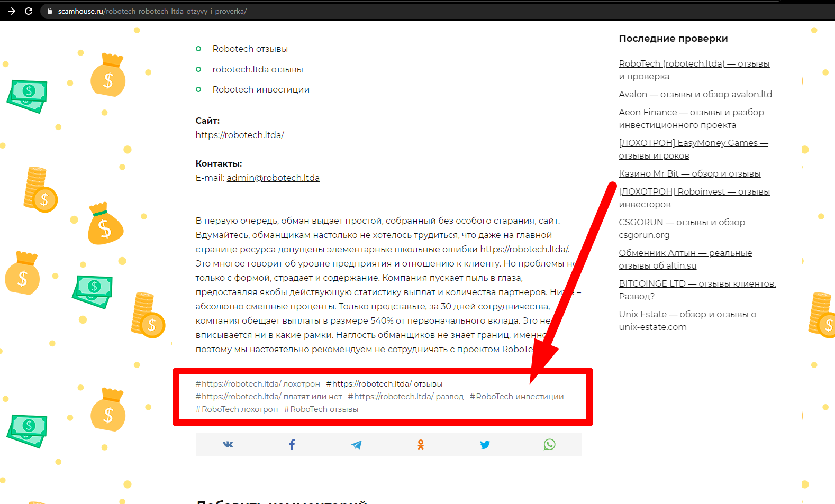This screenshot has width=835, height=504.
Task: Click tag #RoboTech отзывы
Action: [321, 409]
